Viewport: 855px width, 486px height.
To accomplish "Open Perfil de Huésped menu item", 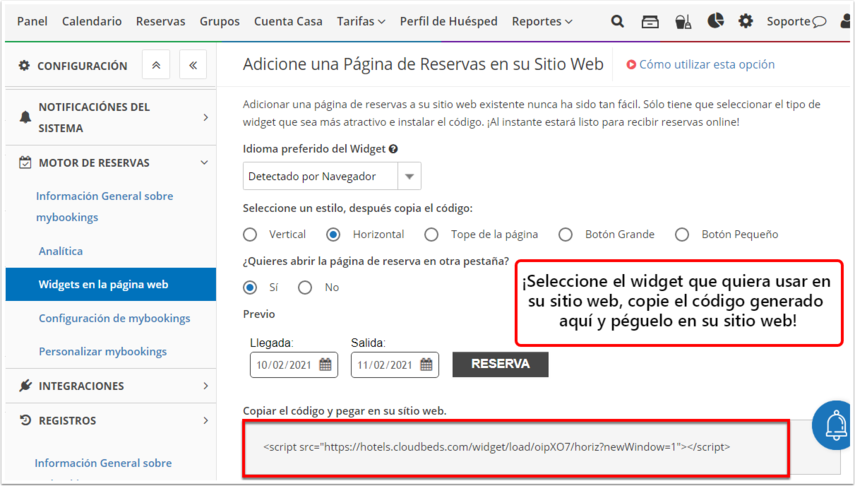I will [448, 21].
